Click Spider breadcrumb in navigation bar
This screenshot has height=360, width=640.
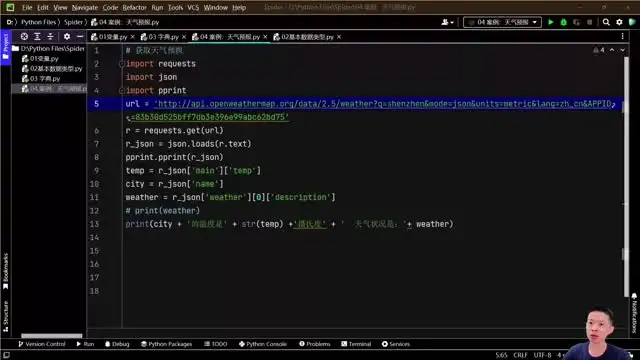coord(73,22)
